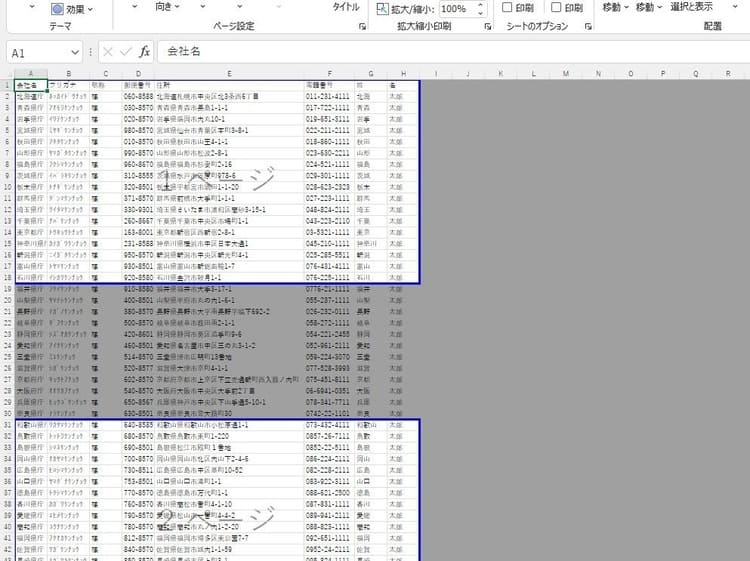Click phone number 087-831-1111 cell
The height and width of the screenshot is (561, 750).
tap(330, 504)
